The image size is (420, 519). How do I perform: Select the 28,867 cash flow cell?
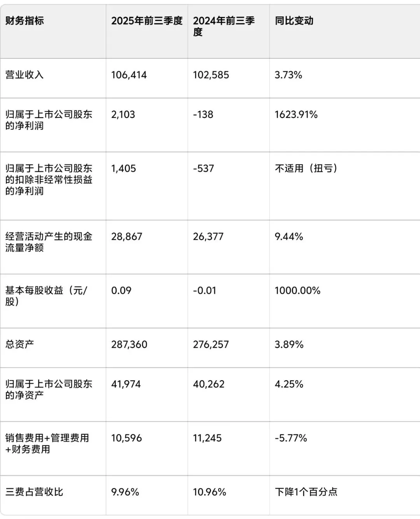126,236
